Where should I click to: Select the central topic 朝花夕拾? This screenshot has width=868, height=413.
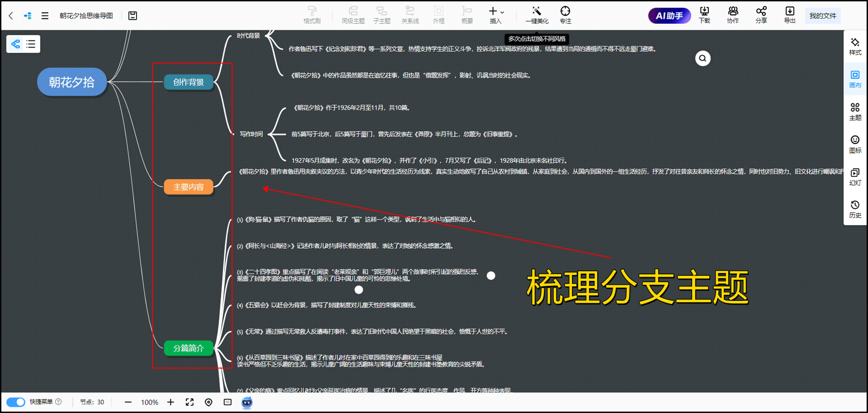coord(72,82)
